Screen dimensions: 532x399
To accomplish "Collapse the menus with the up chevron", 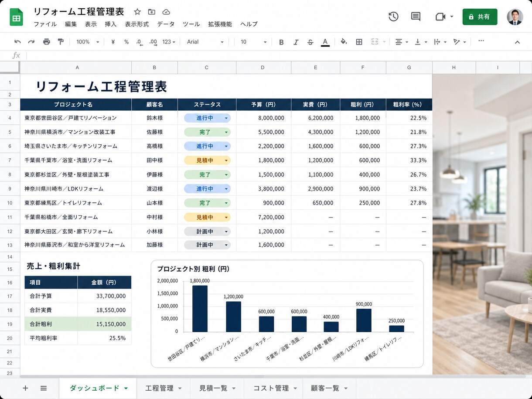I will coord(517,42).
